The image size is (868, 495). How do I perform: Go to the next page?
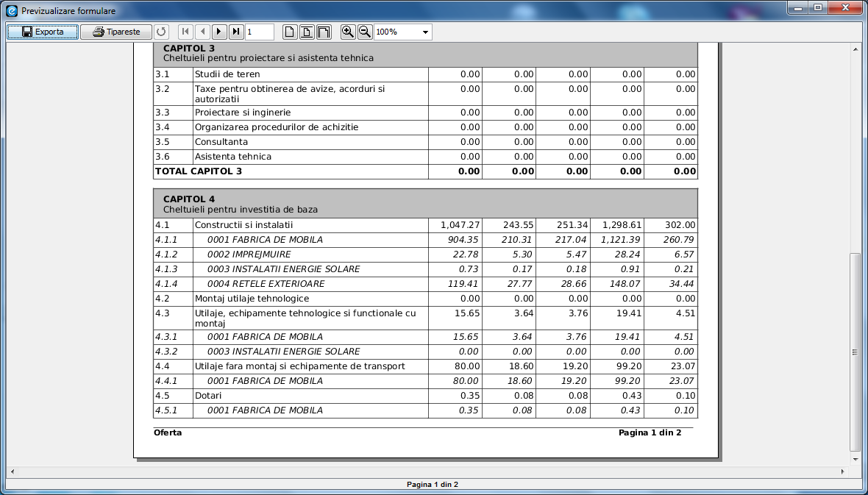click(x=219, y=32)
